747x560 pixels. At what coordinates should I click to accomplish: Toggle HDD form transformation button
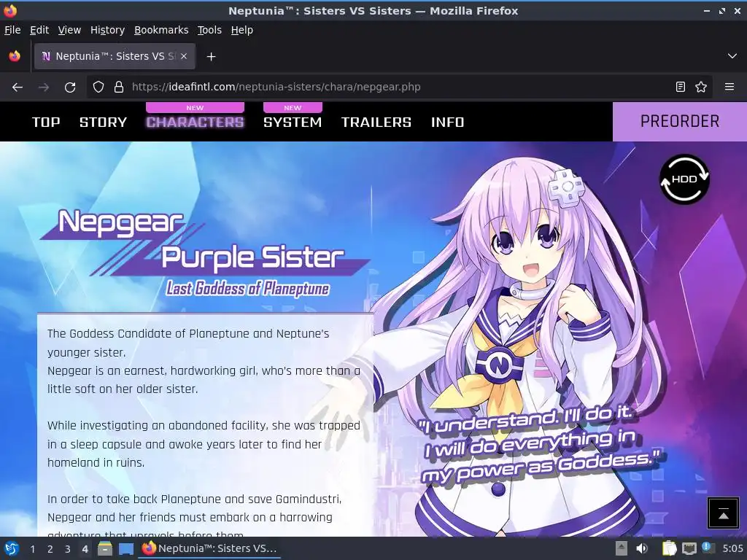point(684,179)
